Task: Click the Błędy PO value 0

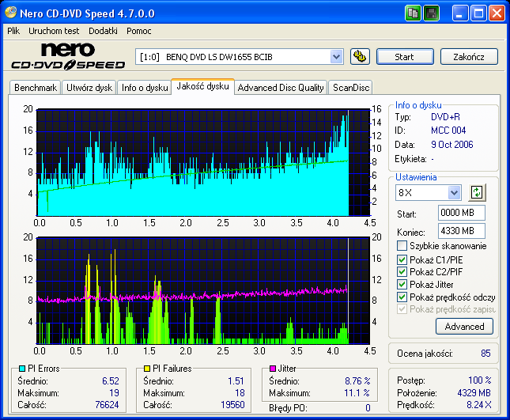Action: [368, 408]
